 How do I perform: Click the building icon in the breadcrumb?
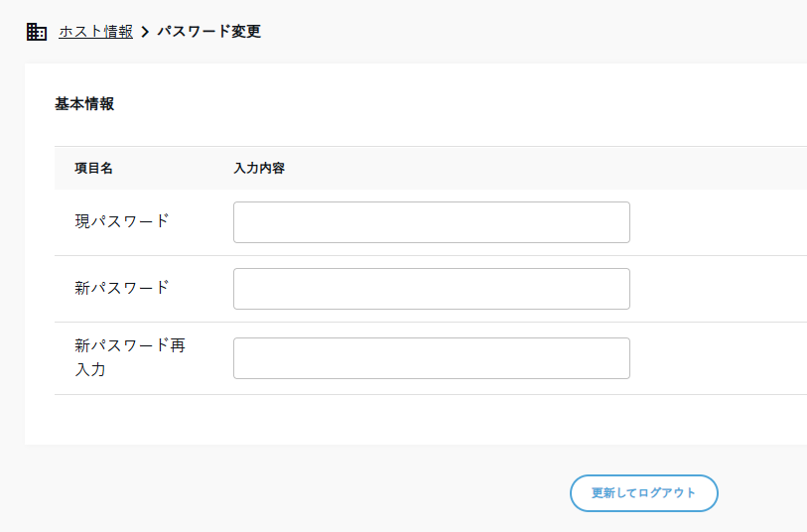click(36, 32)
